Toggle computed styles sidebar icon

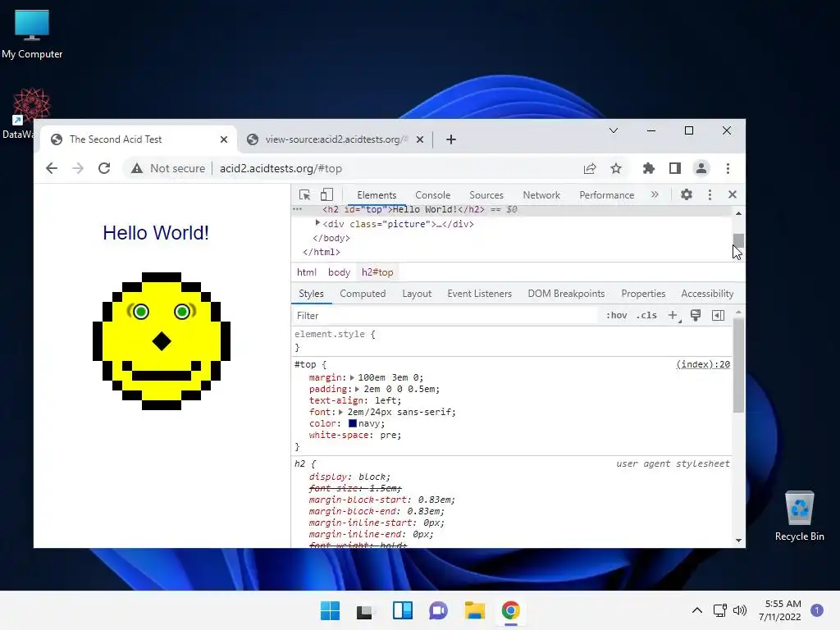(x=718, y=316)
